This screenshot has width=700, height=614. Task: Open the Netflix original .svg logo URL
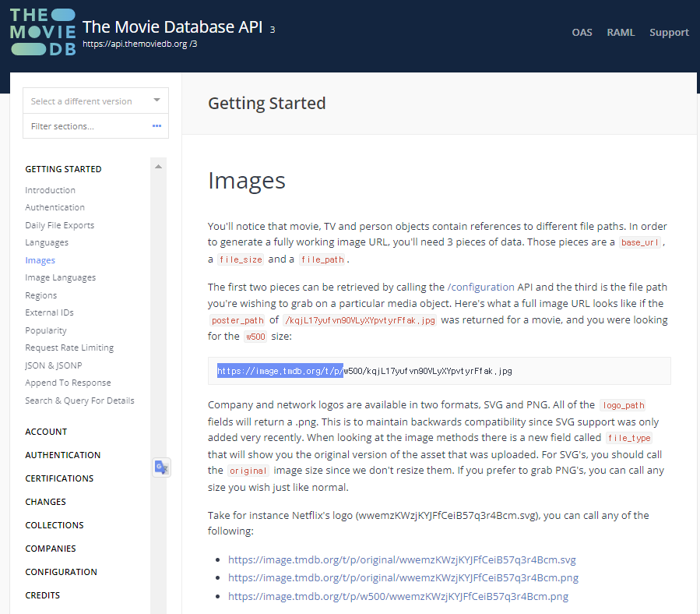point(402,559)
